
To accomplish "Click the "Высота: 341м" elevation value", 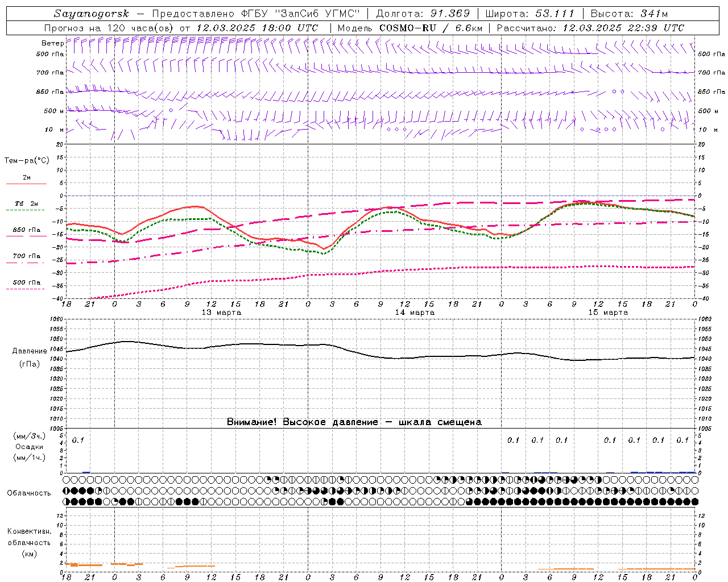I will 629,14.
